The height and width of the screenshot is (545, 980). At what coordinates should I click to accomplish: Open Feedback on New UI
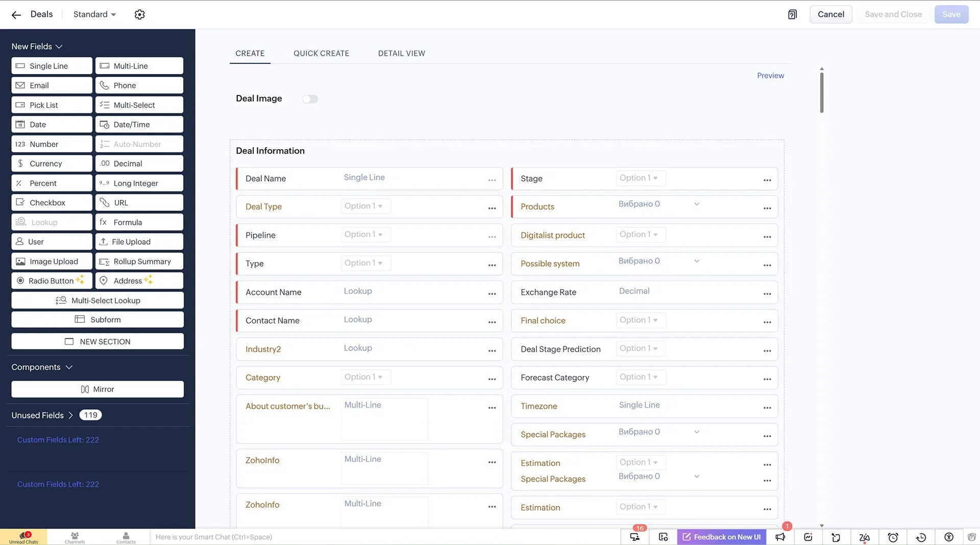pos(722,537)
